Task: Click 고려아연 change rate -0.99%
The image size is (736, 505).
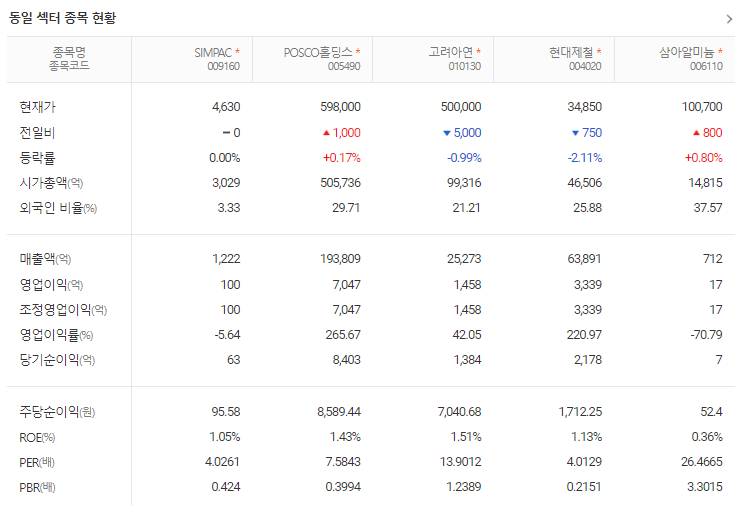Action: [464, 158]
